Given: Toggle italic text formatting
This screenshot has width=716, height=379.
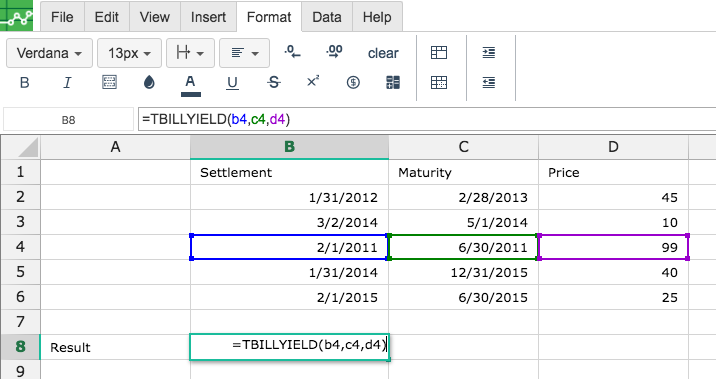Looking at the screenshot, I should 67,83.
